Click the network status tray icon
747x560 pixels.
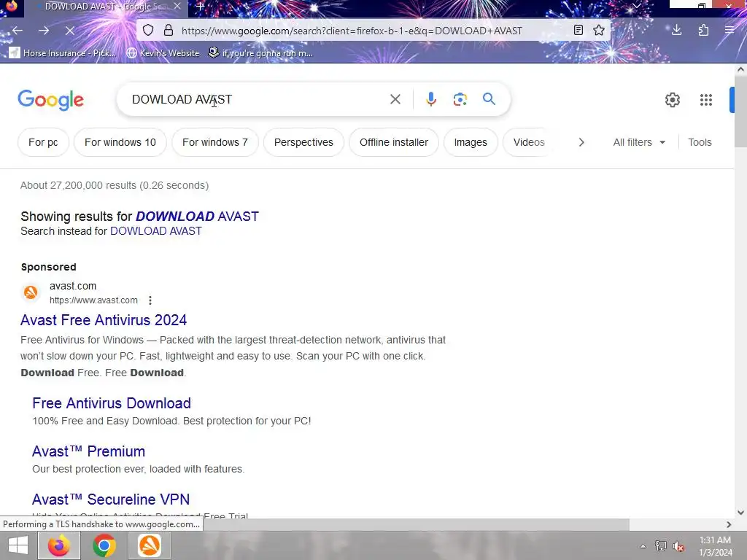coord(661,546)
